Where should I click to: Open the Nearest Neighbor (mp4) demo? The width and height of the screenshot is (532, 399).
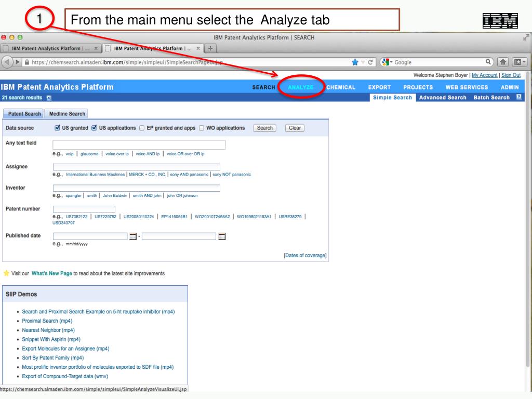tap(48, 330)
